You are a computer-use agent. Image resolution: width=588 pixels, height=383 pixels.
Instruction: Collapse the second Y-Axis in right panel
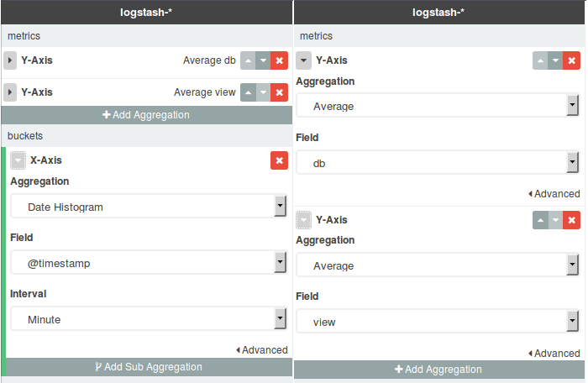click(x=304, y=220)
